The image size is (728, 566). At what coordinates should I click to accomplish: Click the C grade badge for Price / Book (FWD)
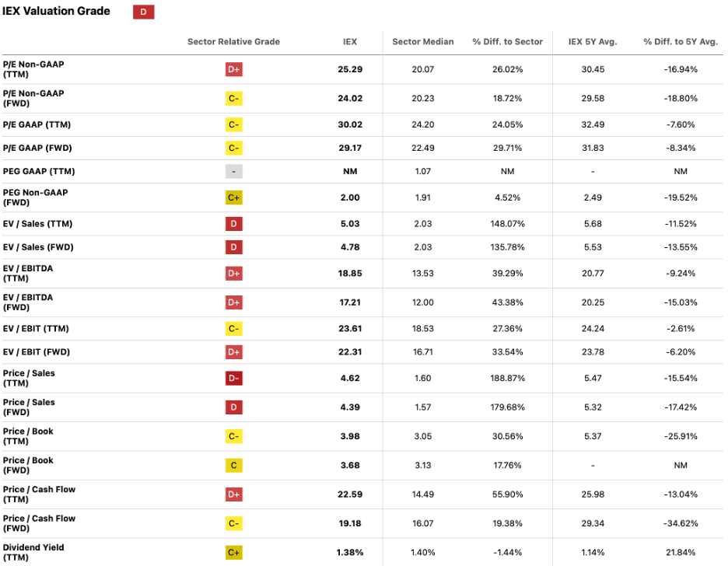tap(233, 466)
